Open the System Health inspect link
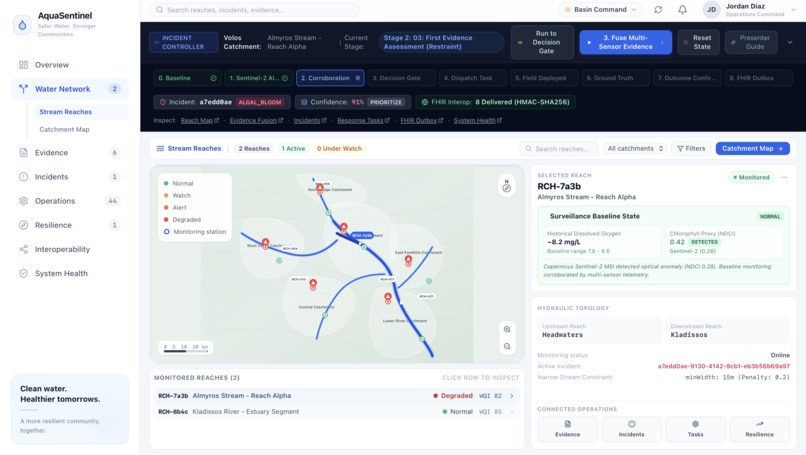Image resolution: width=806 pixels, height=455 pixels. [478, 120]
